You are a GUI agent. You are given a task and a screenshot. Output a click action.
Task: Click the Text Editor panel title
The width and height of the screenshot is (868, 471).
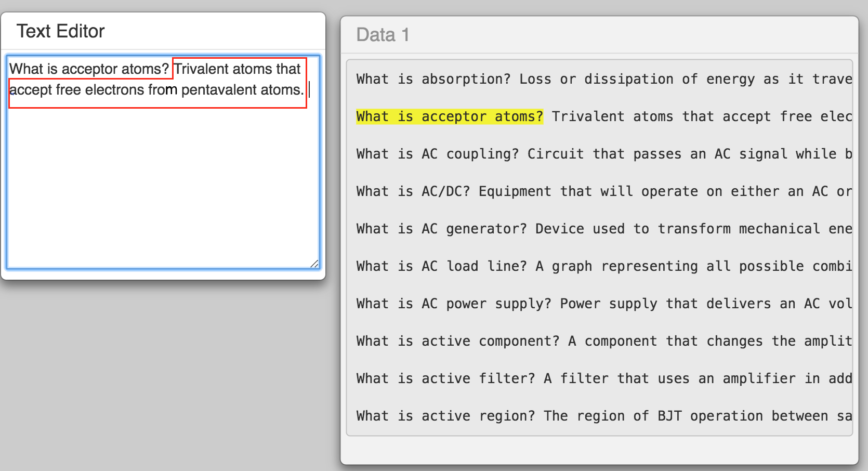[x=60, y=31]
